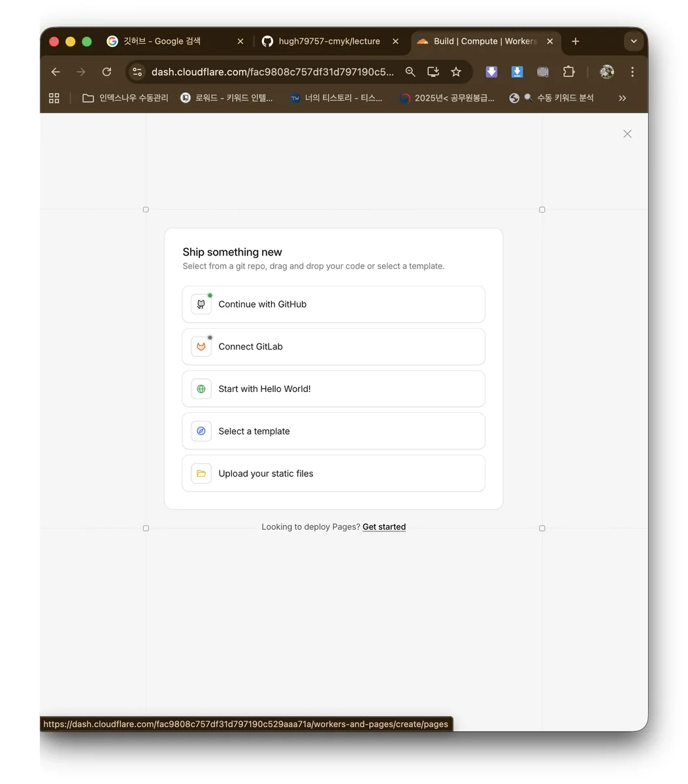This screenshot has height=784, width=688.
Task: Close the 깃허브 - Google 검색 tab
Action: (x=240, y=41)
